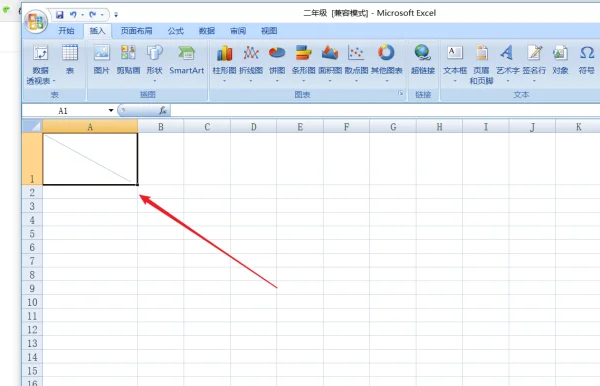Open 其他图表 other charts menu
This screenshot has width=600, height=386.
pyautogui.click(x=386, y=63)
